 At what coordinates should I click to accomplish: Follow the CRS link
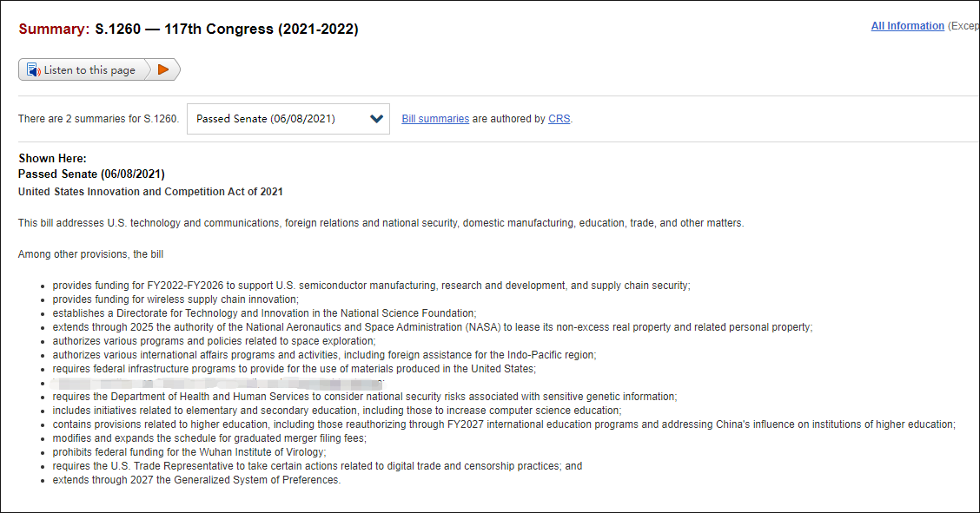(x=560, y=119)
